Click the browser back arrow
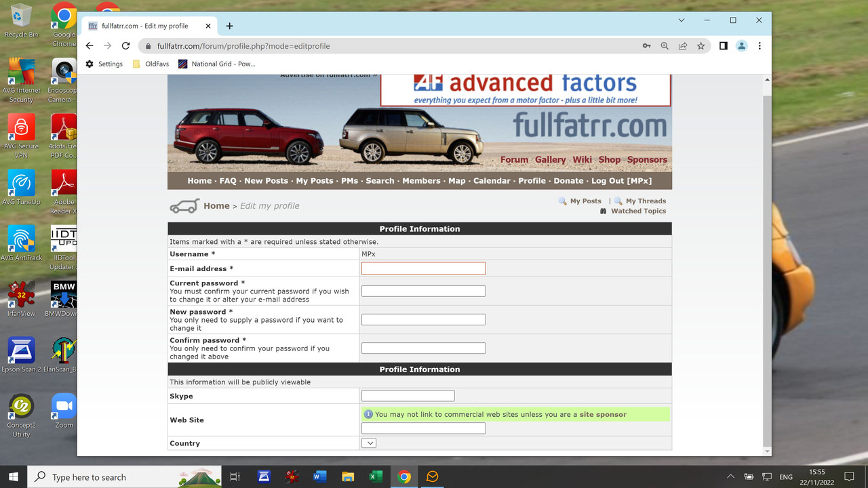 tap(90, 46)
